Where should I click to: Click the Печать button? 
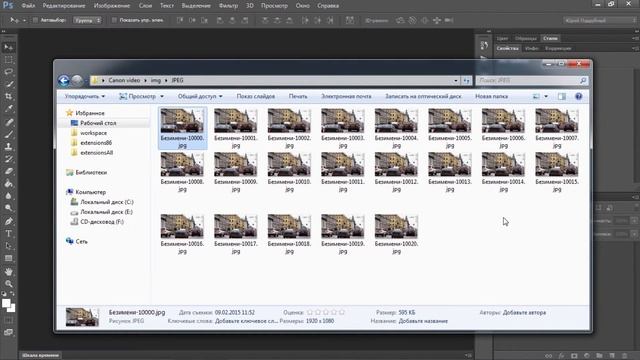298,96
